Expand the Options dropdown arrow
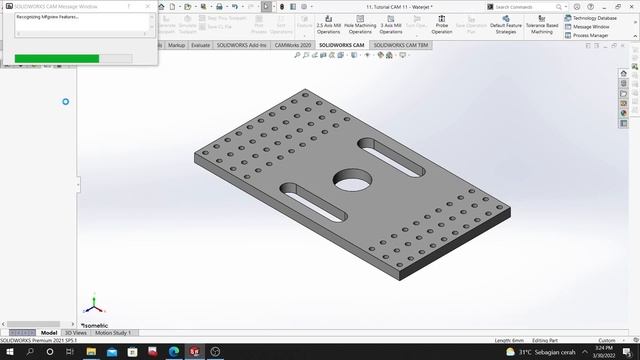Viewport: 640px width, 360px height. (311, 7)
